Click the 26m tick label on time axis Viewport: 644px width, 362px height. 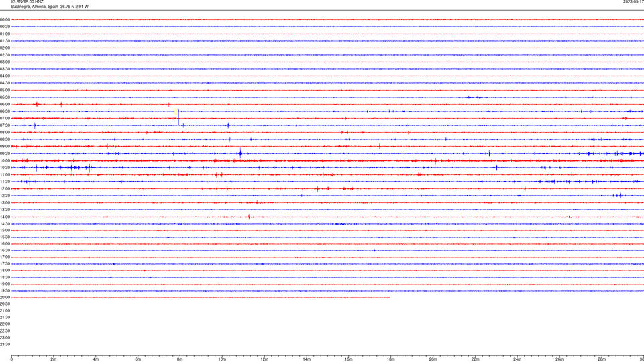click(x=559, y=359)
